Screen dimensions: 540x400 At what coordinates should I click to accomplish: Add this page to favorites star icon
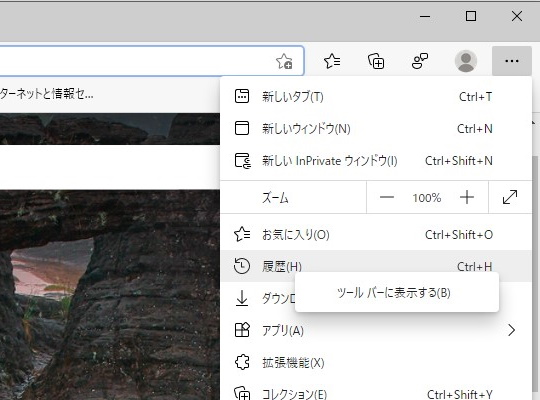[x=284, y=61]
